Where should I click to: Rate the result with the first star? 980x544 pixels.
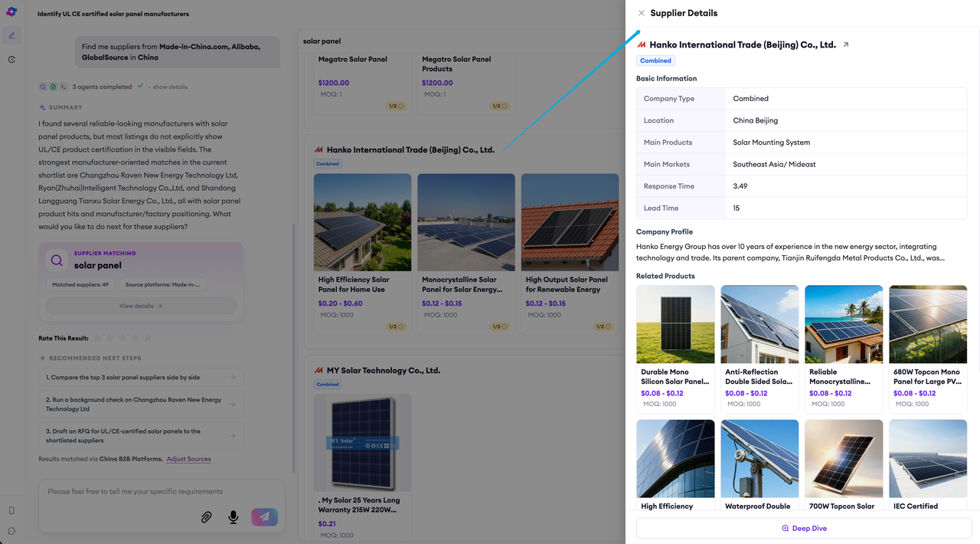click(x=97, y=338)
